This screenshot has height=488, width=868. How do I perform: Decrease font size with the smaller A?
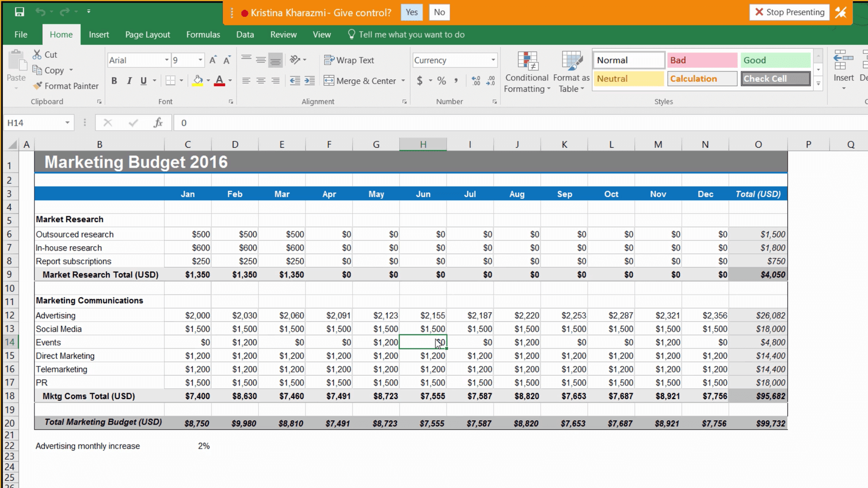coord(227,60)
